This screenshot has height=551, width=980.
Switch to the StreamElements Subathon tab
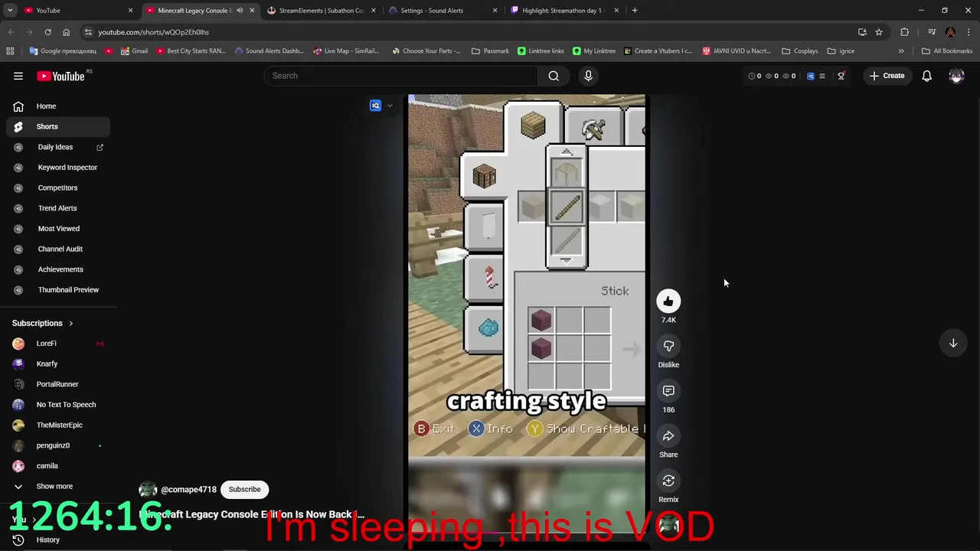coord(322,11)
